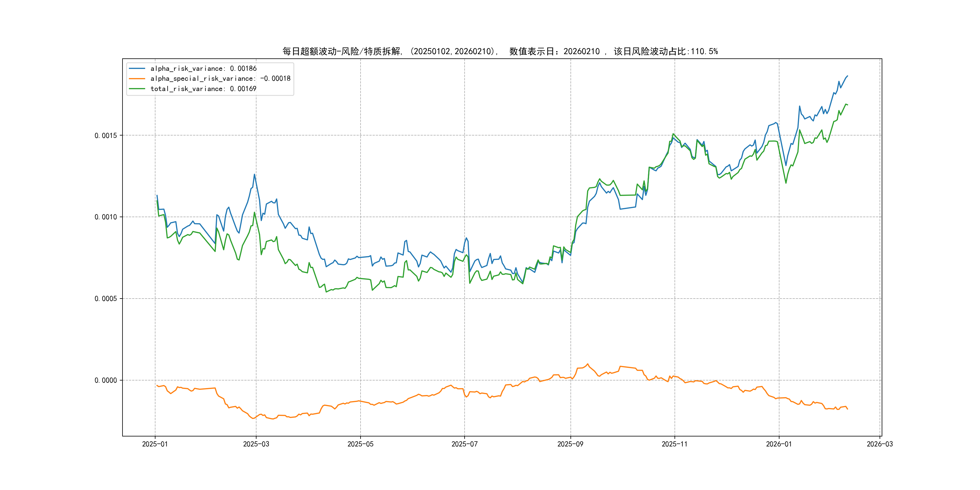Viewport: 980px width, 490px height.
Task: Select the total_risk_variance: 0.00169 legend label
Action: [203, 89]
